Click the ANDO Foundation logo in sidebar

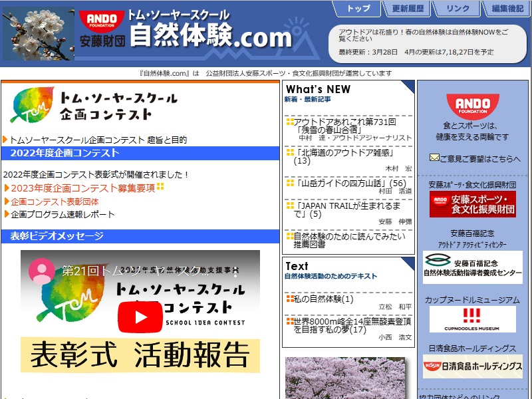click(473, 106)
